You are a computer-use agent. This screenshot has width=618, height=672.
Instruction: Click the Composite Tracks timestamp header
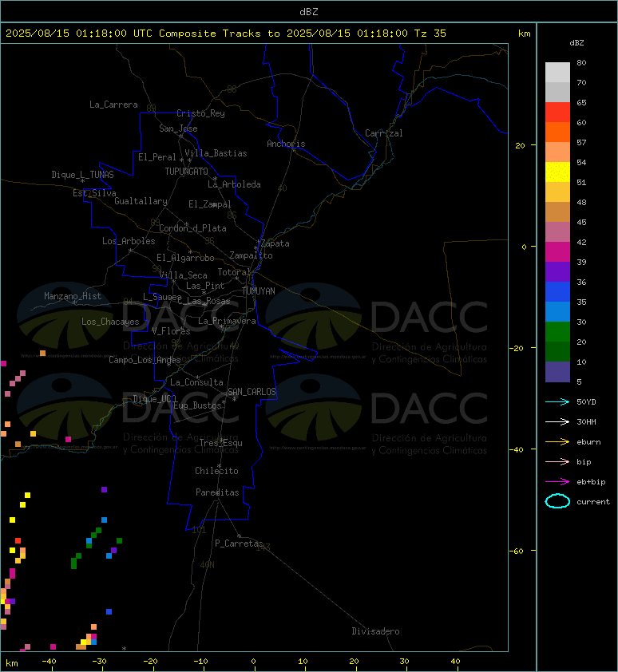pos(226,34)
